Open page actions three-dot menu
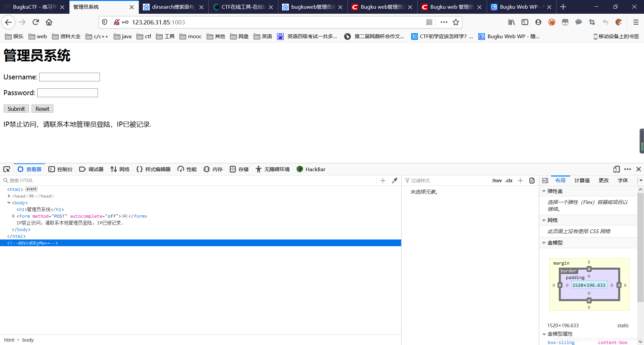This screenshot has width=644, height=345. 444,22
